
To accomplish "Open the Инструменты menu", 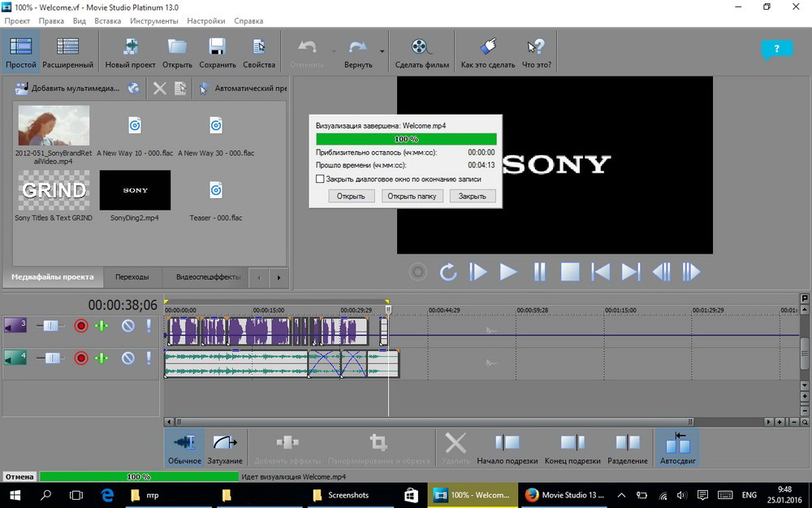I will [153, 21].
